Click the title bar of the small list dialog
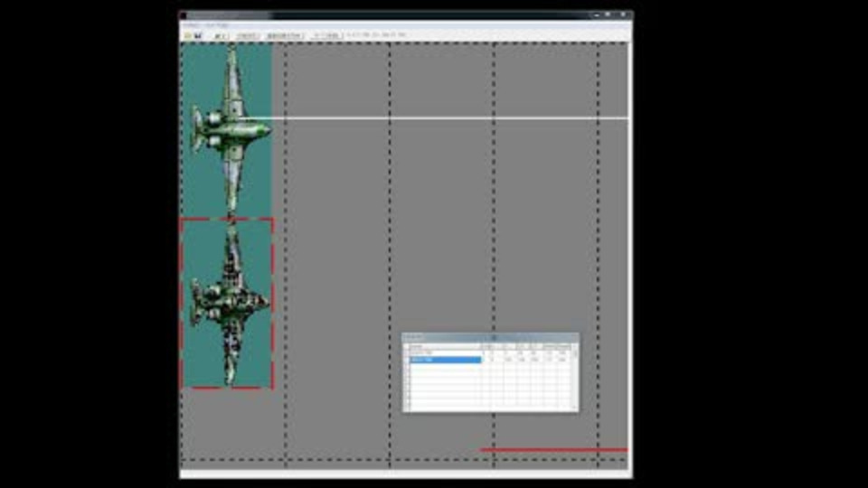This screenshot has height=488, width=868. click(x=490, y=337)
